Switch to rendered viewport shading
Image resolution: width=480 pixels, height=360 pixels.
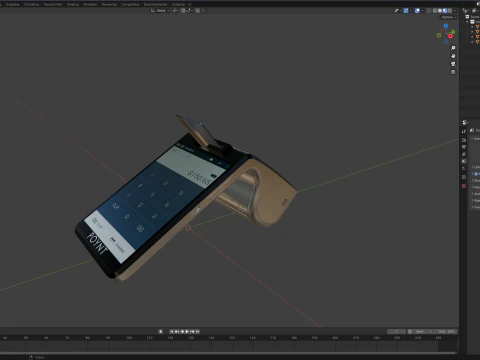click(x=450, y=11)
